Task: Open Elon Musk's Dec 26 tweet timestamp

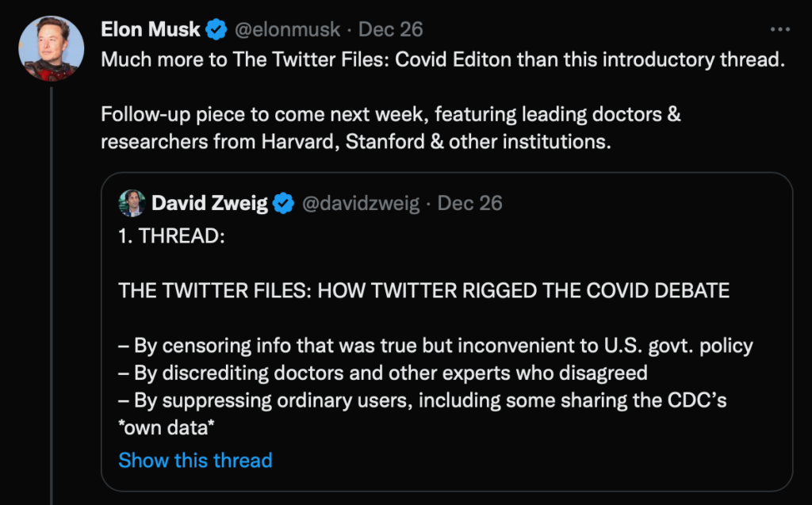Action: 390,30
